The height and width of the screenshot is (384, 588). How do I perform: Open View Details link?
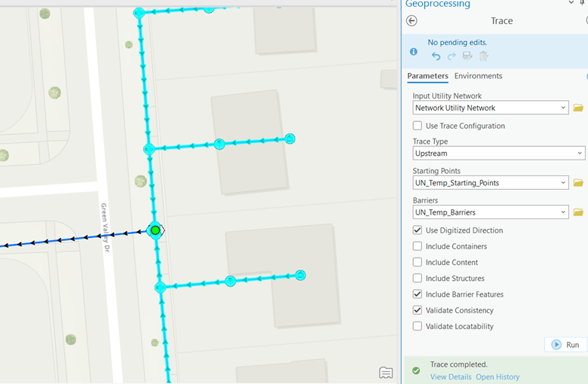coord(451,377)
